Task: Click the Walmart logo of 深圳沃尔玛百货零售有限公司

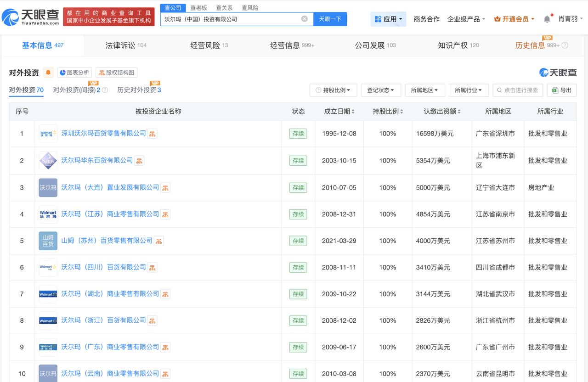Action: point(48,134)
